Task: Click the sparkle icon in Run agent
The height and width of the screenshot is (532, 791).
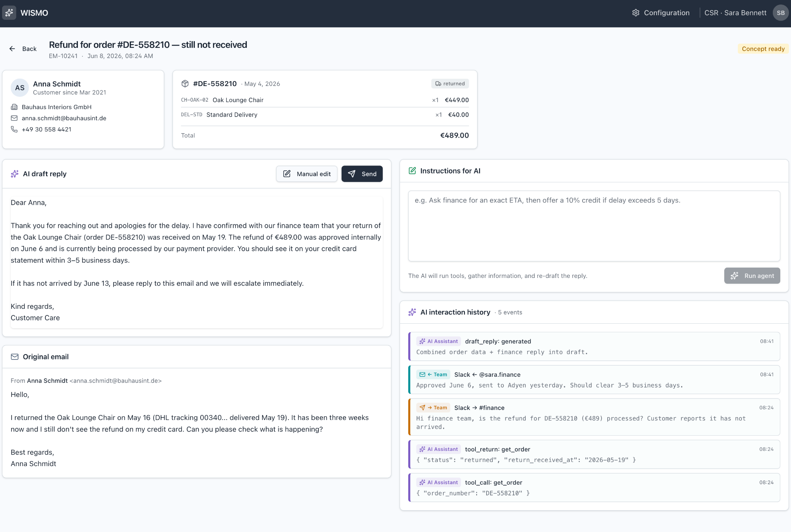Action: 734,276
